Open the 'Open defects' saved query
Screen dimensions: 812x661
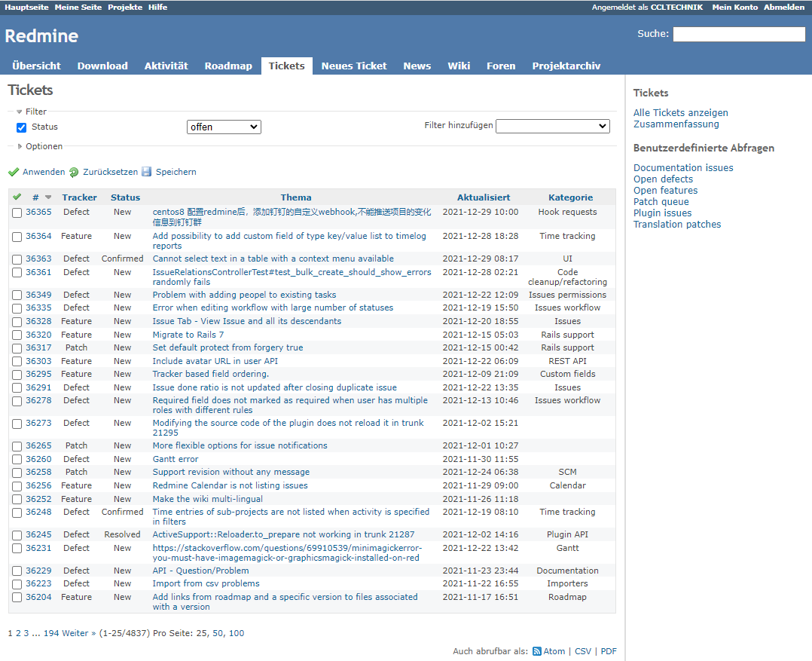tap(663, 179)
